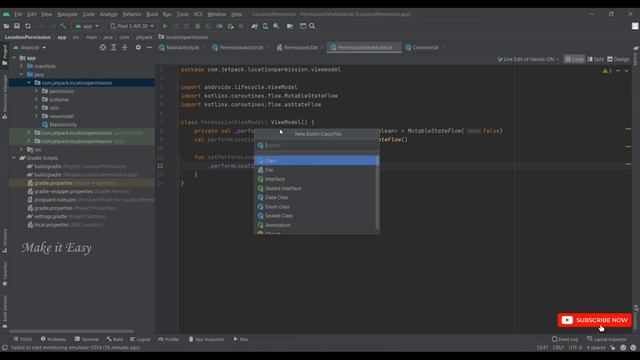Open the Navigate menu
The width and height of the screenshot is (640, 360).
coord(67,14)
